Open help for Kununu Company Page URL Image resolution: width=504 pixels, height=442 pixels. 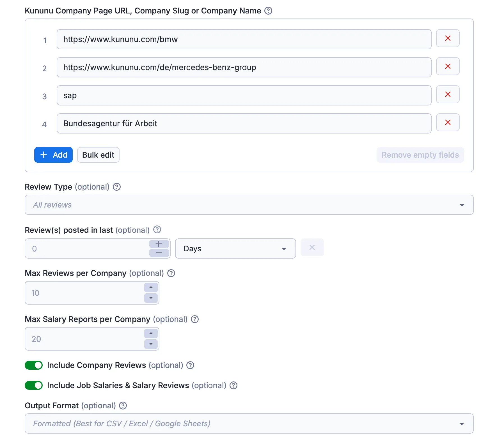point(268,11)
